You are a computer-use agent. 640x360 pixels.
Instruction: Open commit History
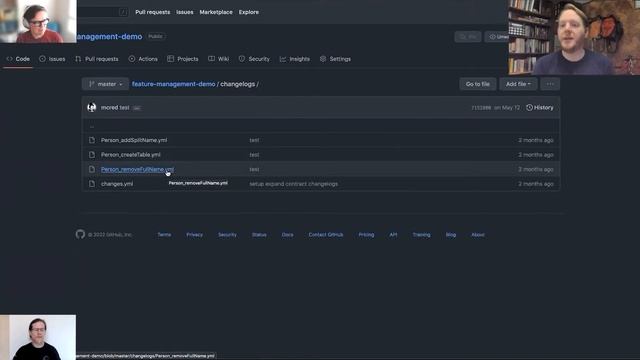pyautogui.click(x=540, y=108)
